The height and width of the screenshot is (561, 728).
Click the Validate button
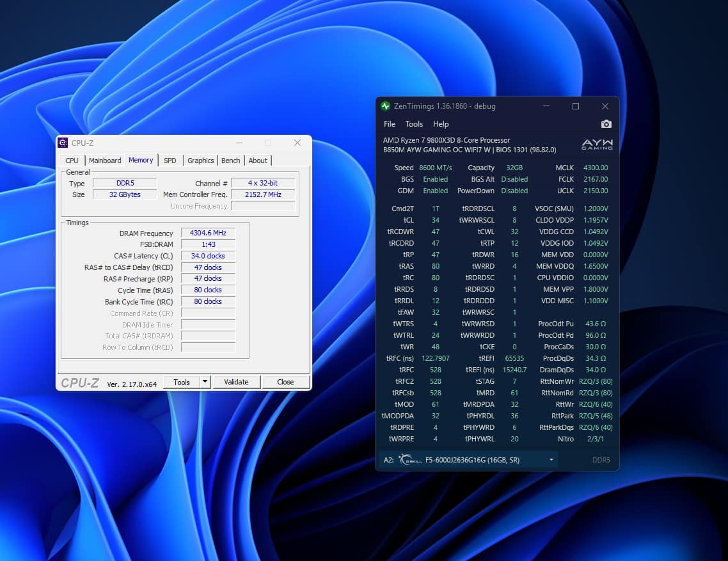point(236,382)
